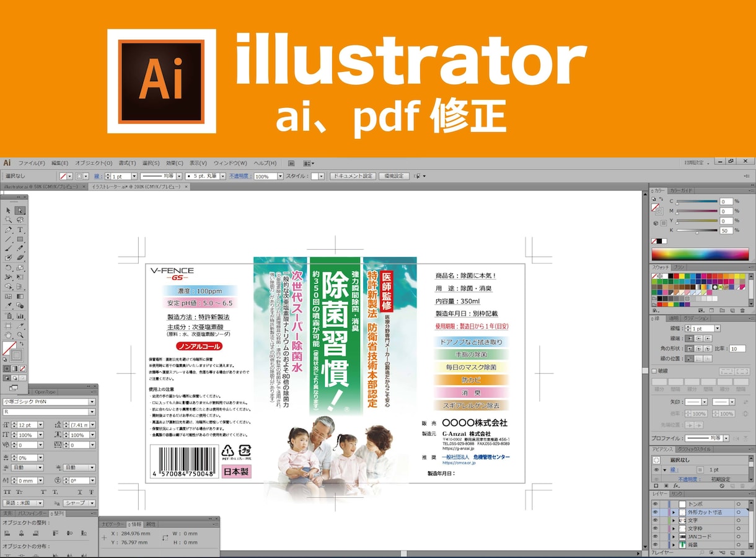Select the Hand tool

[x=8, y=335]
